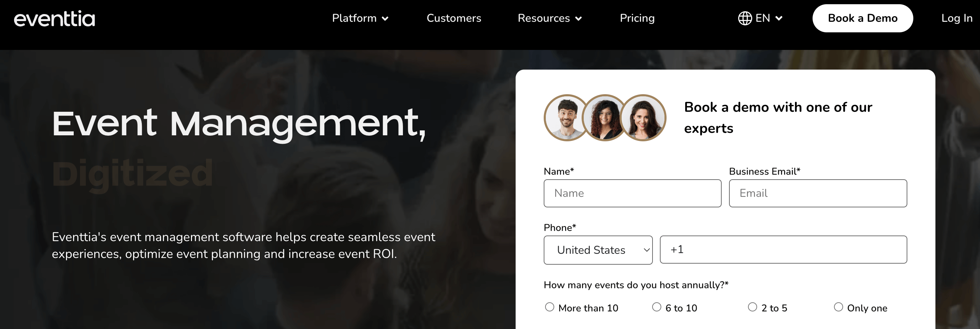Open the United States country selector
980x329 pixels.
tap(598, 250)
